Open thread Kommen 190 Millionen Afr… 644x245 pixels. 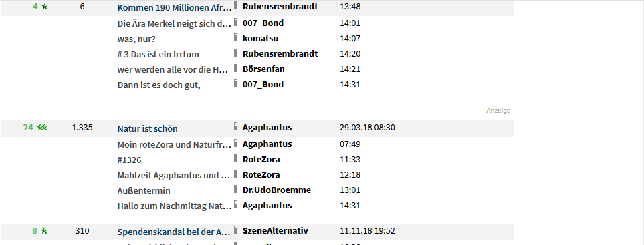tap(175, 7)
